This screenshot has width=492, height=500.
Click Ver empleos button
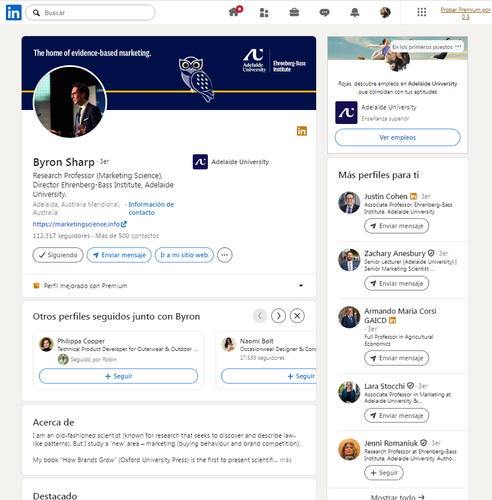[398, 137]
